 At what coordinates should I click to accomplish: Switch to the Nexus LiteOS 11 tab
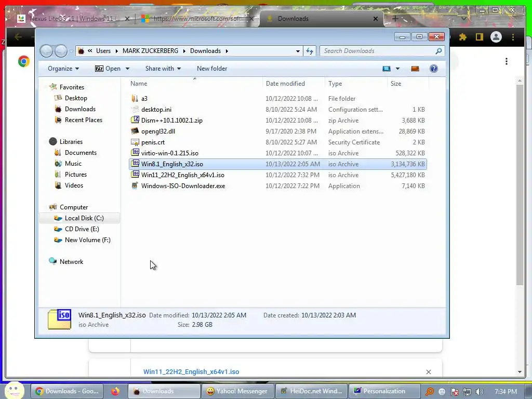pos(73,19)
